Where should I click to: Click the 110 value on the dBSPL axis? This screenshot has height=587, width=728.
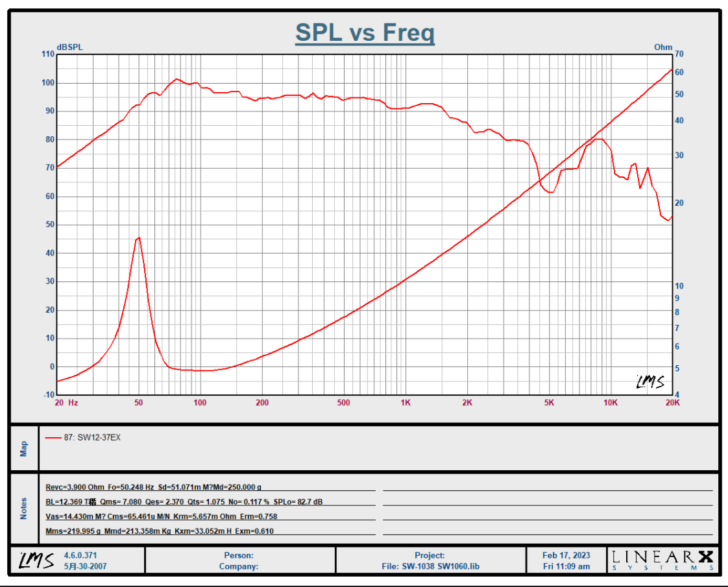point(48,54)
